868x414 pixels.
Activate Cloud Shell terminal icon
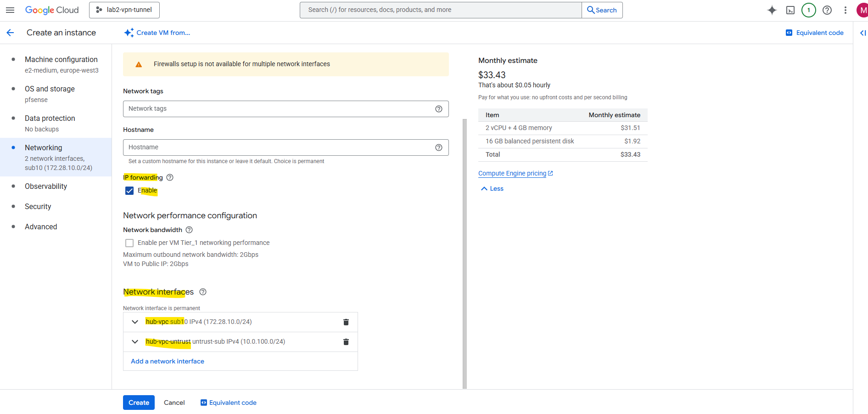click(x=790, y=10)
